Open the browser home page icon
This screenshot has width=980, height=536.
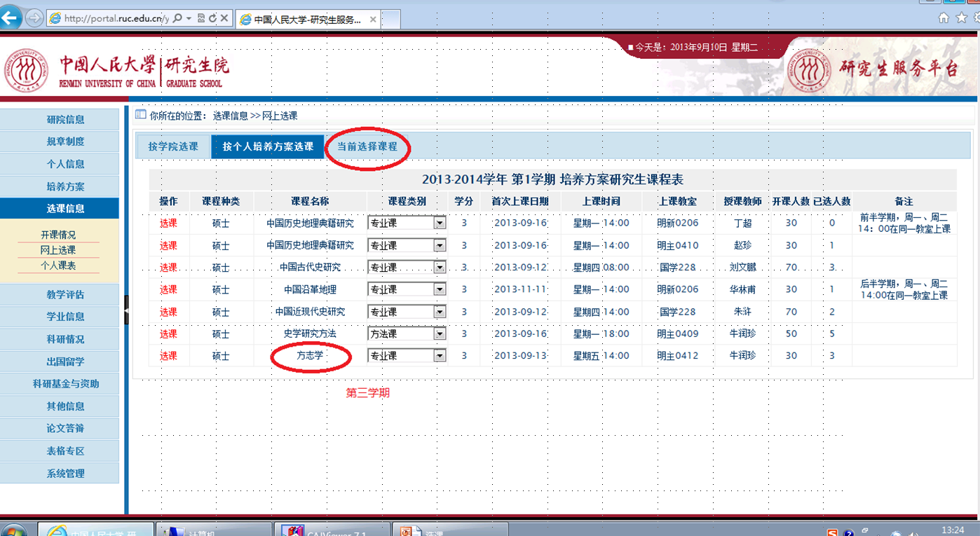[x=944, y=18]
